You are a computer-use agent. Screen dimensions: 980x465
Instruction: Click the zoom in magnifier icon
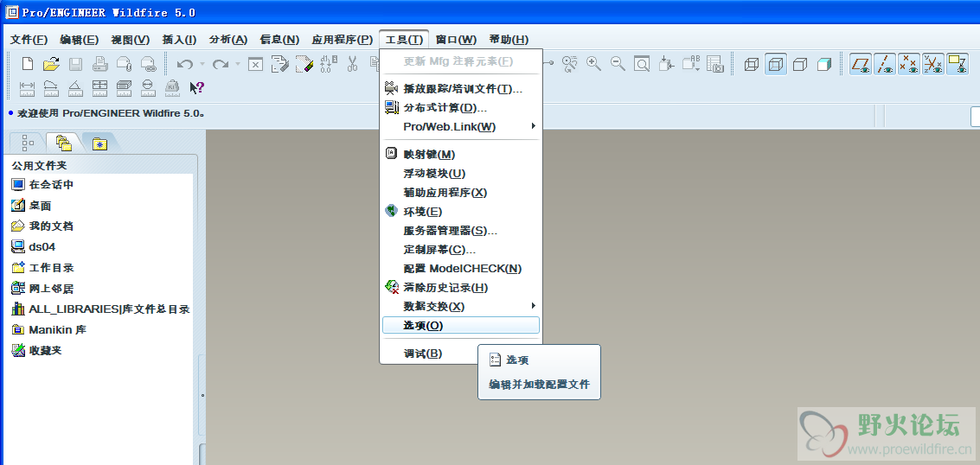[593, 64]
